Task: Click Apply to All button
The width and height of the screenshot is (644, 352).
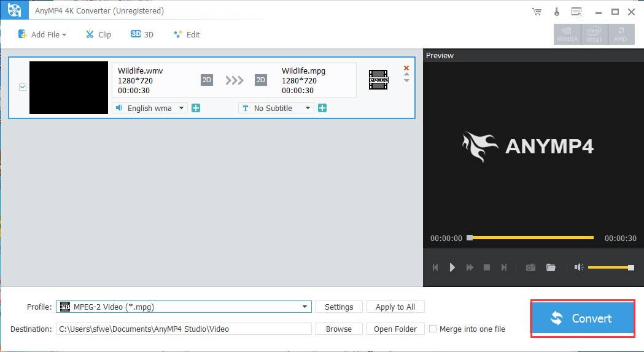Action: [x=395, y=307]
